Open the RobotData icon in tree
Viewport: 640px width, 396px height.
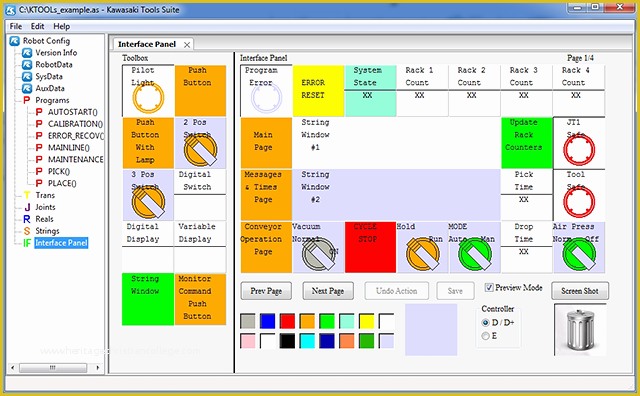27,65
